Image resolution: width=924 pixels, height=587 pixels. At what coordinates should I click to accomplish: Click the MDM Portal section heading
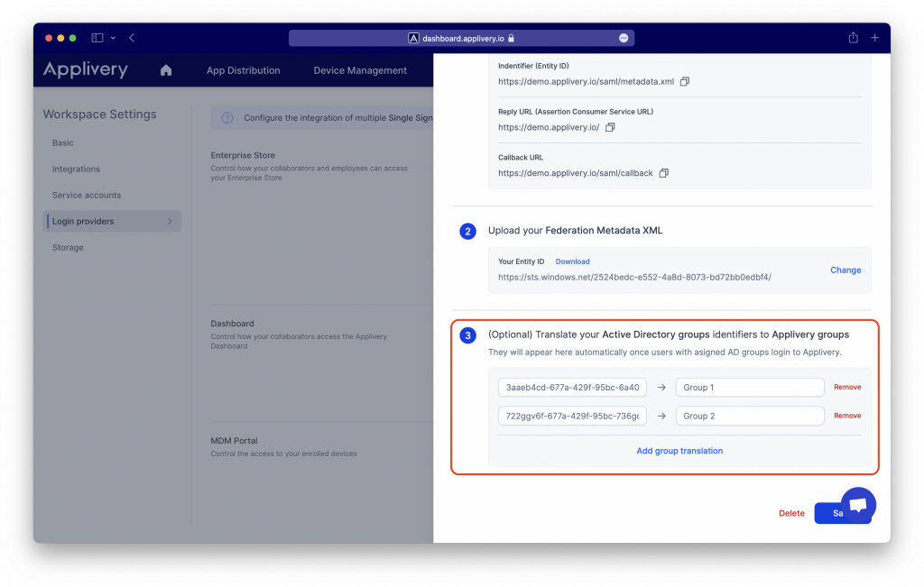(234, 440)
